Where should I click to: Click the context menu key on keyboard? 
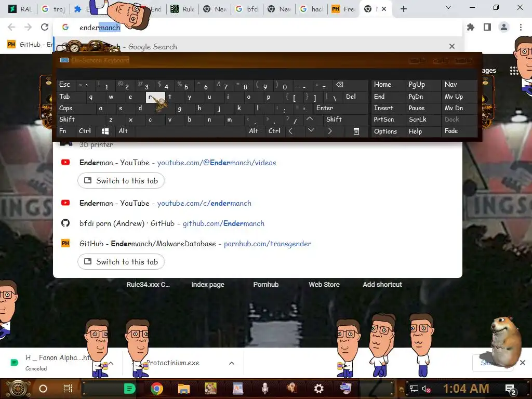coord(356,131)
